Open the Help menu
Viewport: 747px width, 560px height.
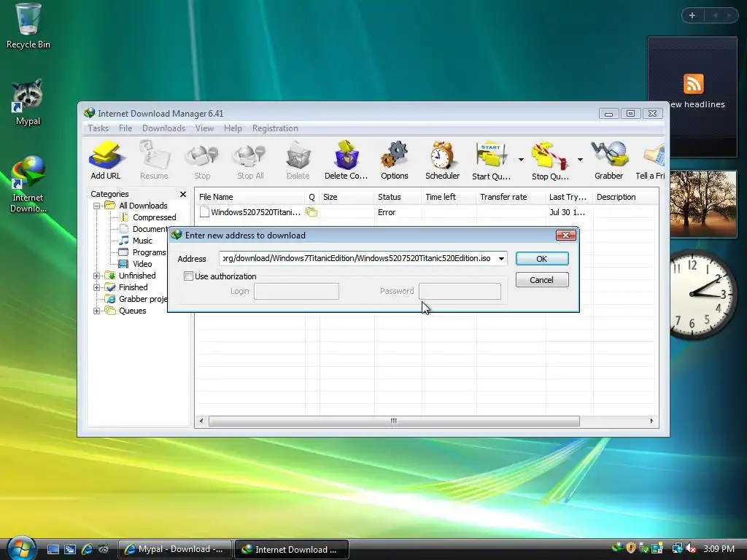click(233, 128)
